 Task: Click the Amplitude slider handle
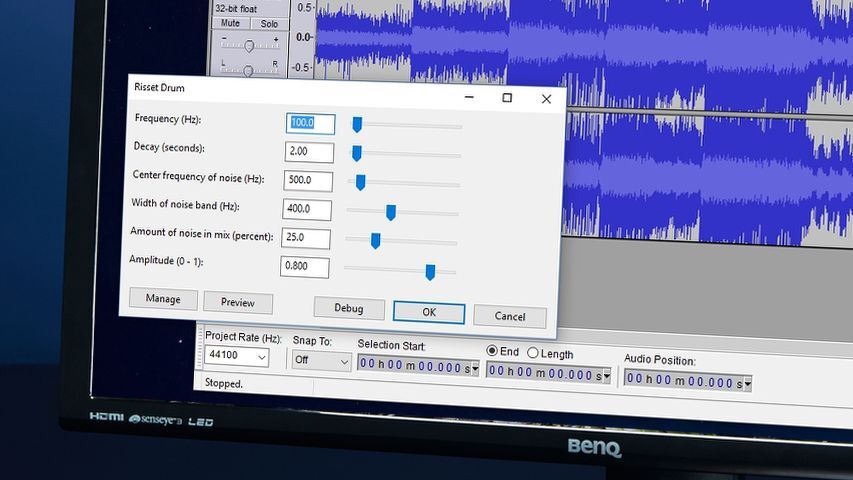coord(430,272)
